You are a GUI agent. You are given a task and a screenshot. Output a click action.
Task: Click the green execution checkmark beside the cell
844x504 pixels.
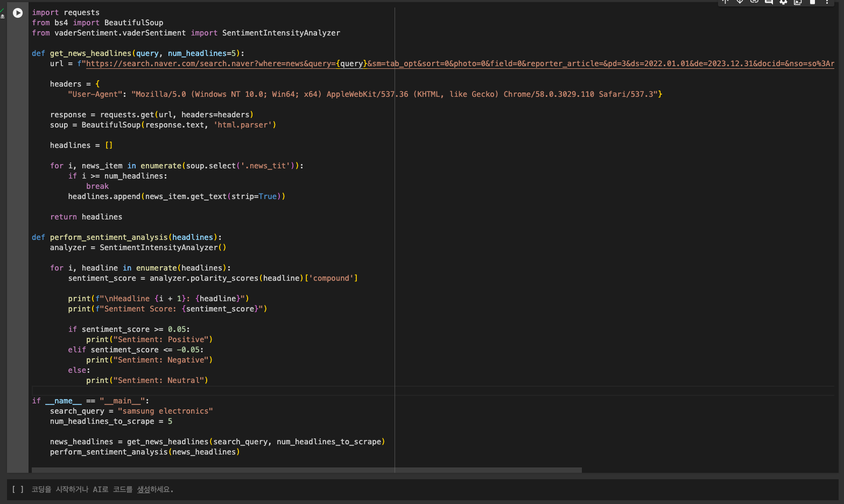(2, 11)
